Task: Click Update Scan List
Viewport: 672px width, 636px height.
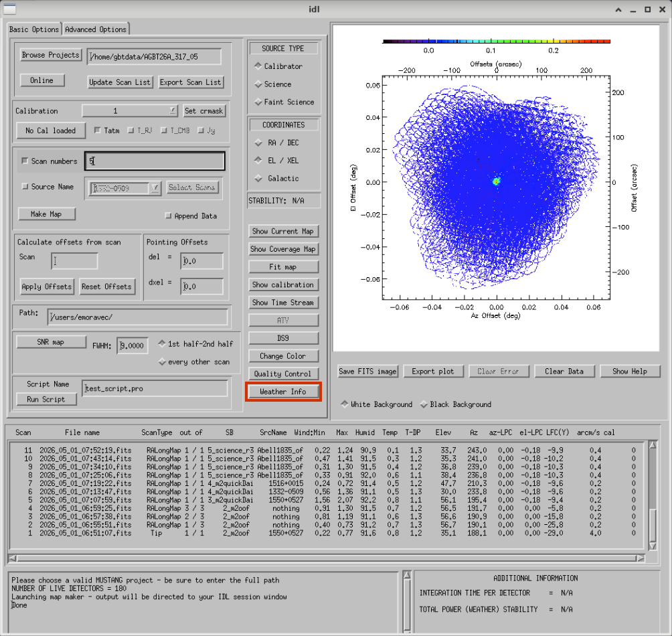Action: coord(120,82)
